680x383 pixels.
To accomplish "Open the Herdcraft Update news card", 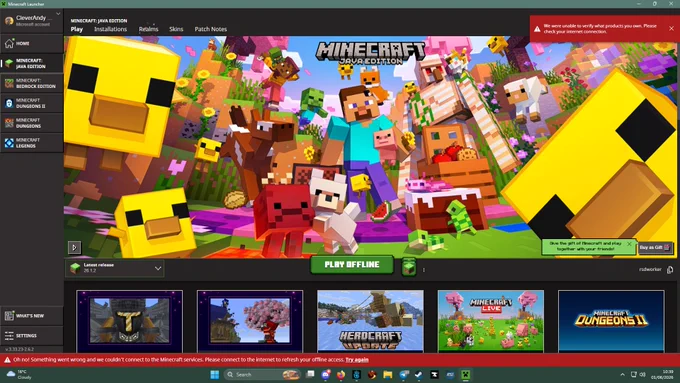I will pyautogui.click(x=370, y=321).
